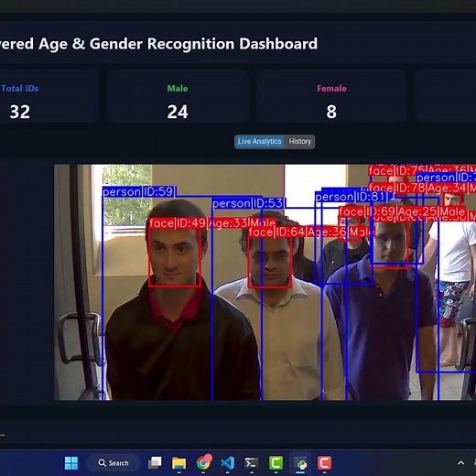Open Task View from taskbar
Screen dimensions: 476x476
(155, 463)
